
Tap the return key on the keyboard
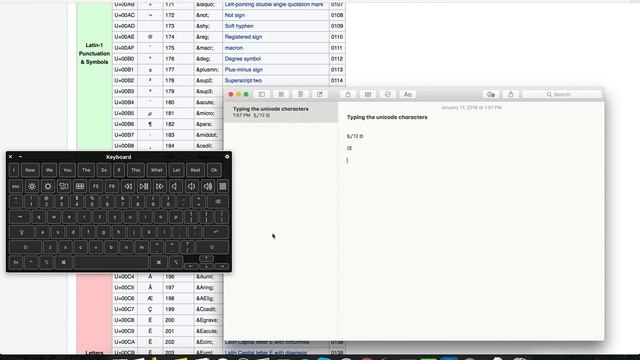pos(216,232)
